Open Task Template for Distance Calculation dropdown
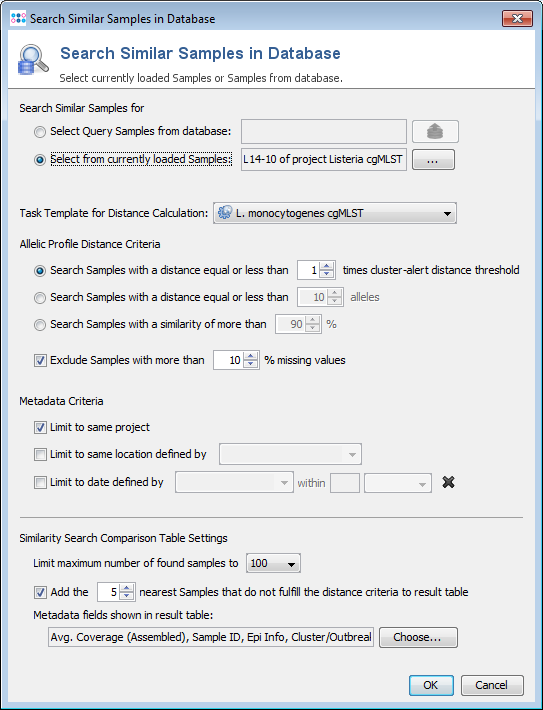 pyautogui.click(x=335, y=213)
